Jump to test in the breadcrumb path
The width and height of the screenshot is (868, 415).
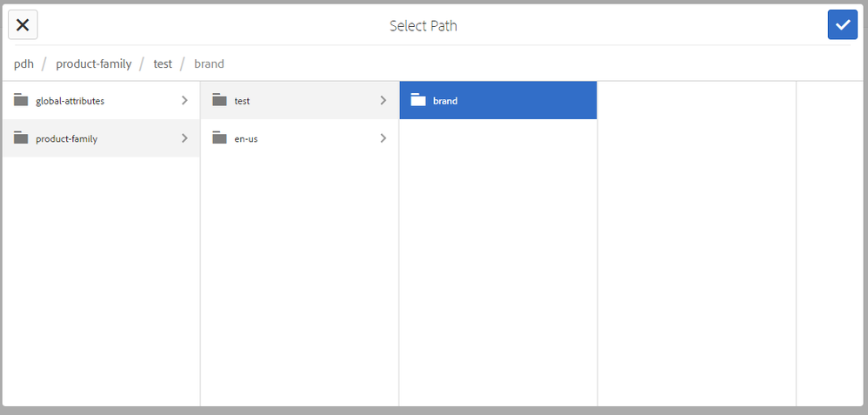point(163,64)
